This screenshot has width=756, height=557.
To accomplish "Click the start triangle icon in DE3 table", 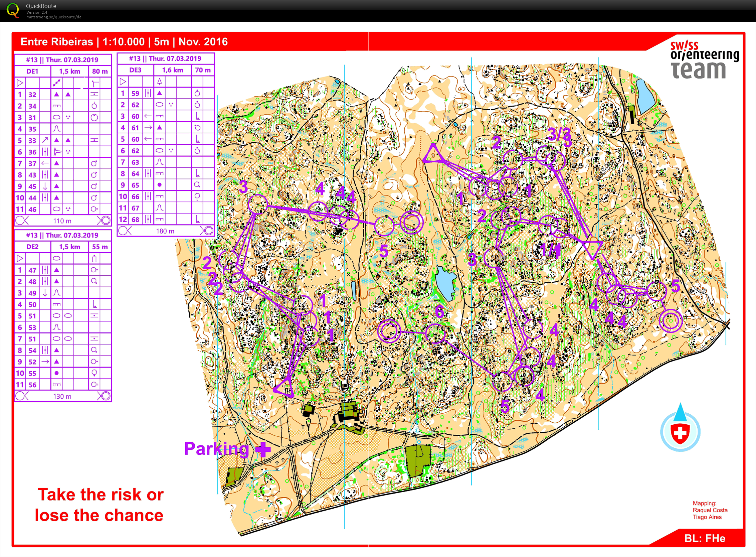I will [123, 81].
